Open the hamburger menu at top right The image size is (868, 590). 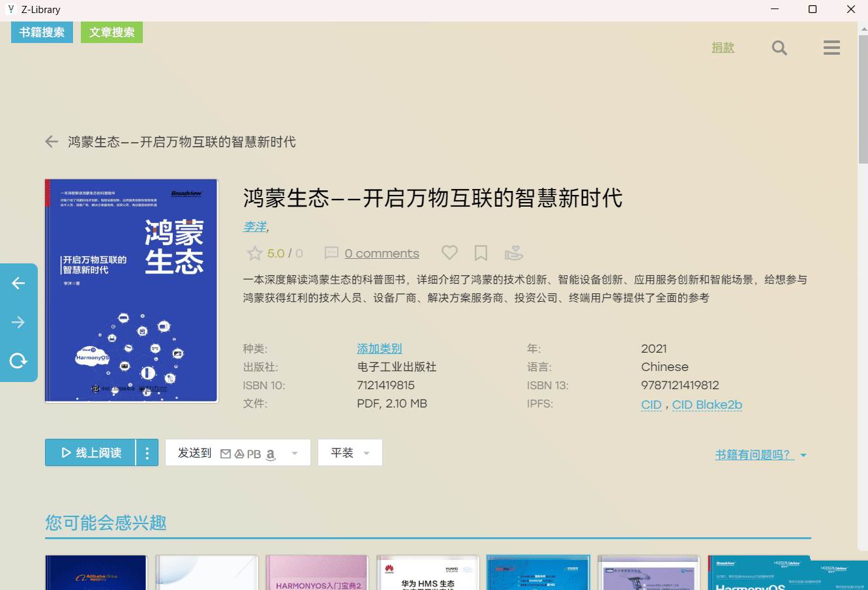831,48
